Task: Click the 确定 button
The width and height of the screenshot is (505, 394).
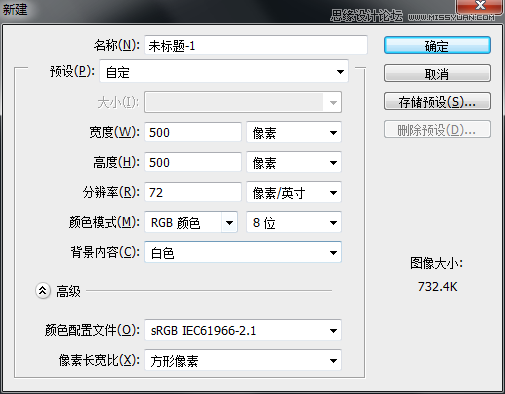Action: [437, 45]
